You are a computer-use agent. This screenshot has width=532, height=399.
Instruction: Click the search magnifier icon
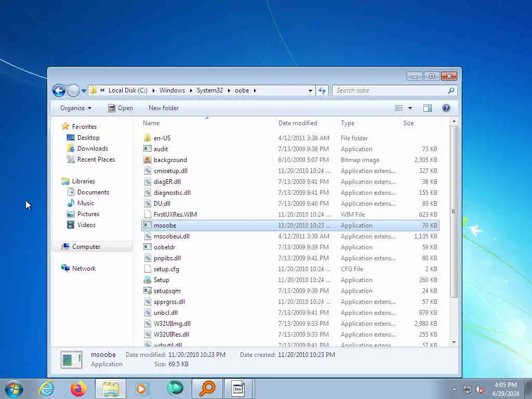coord(451,90)
